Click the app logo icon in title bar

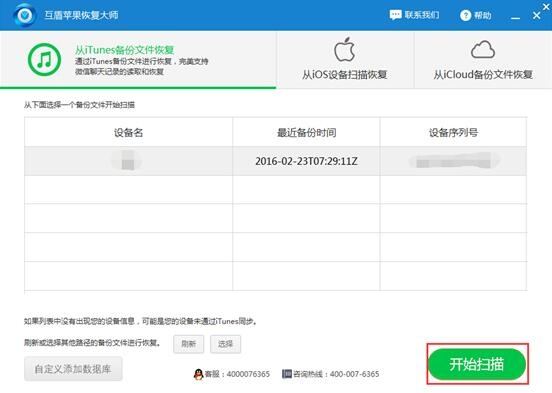click(24, 15)
